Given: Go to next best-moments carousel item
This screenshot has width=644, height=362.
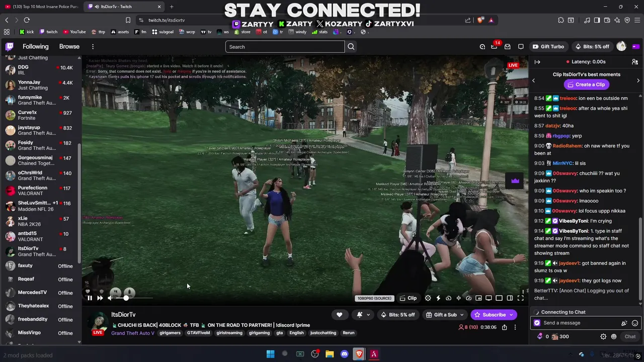Looking at the screenshot, I should 638,81.
